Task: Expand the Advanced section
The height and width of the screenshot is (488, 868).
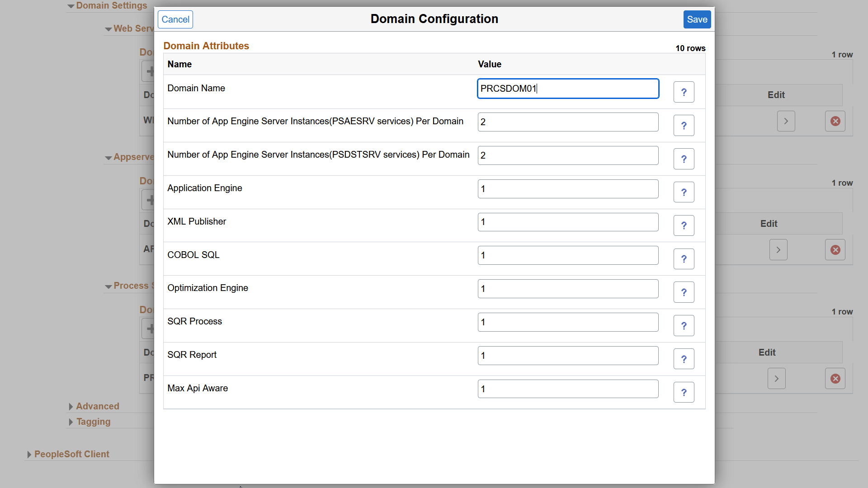Action: pyautogui.click(x=97, y=406)
